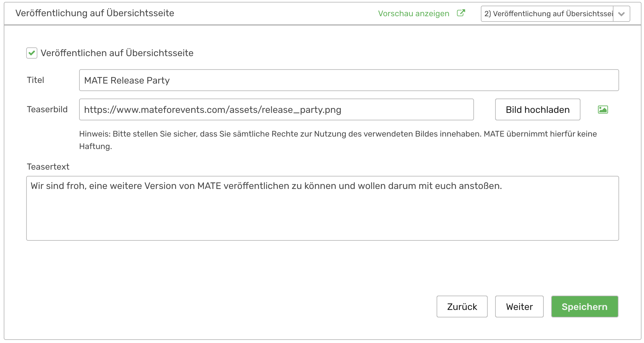Click the Teasertext label
Image resolution: width=644 pixels, height=343 pixels.
coord(48,167)
